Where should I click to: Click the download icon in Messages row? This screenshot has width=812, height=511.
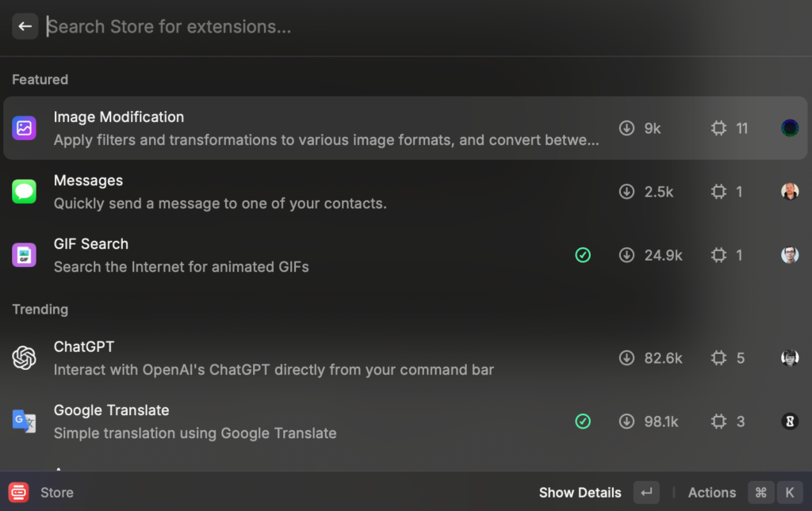tap(626, 192)
